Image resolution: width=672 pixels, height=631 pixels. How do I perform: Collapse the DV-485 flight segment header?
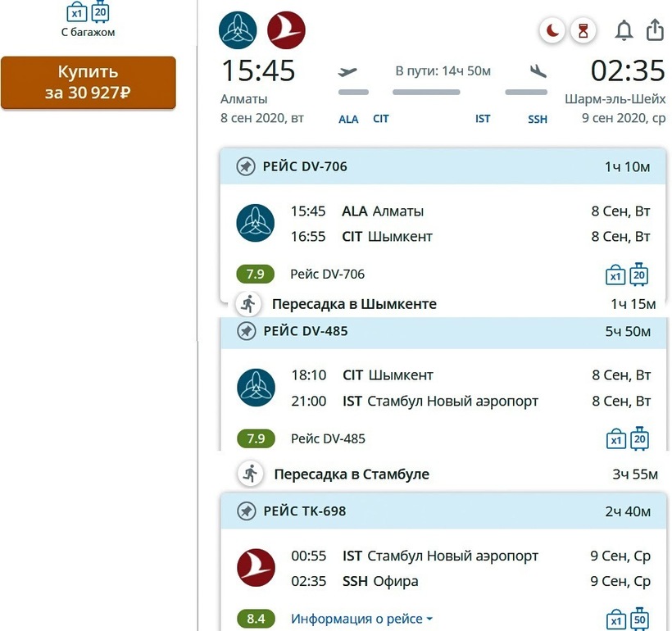point(443,331)
